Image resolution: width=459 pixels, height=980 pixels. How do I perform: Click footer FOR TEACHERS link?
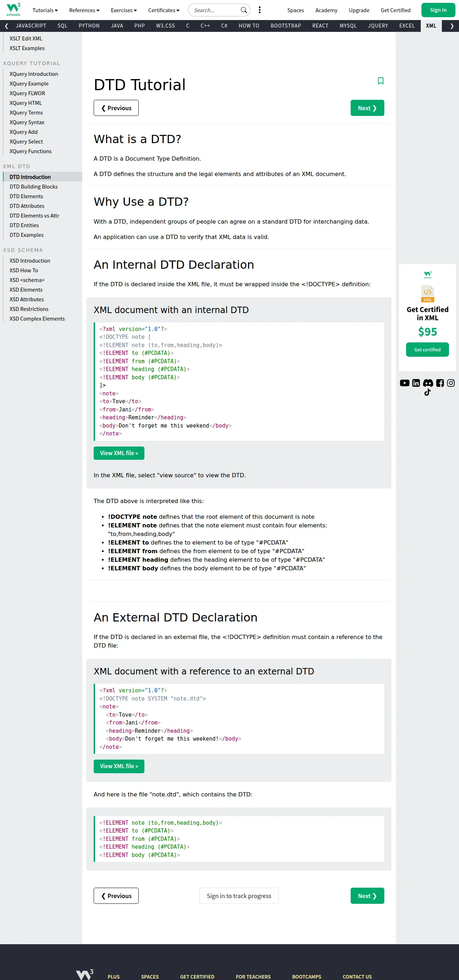pyautogui.click(x=253, y=976)
